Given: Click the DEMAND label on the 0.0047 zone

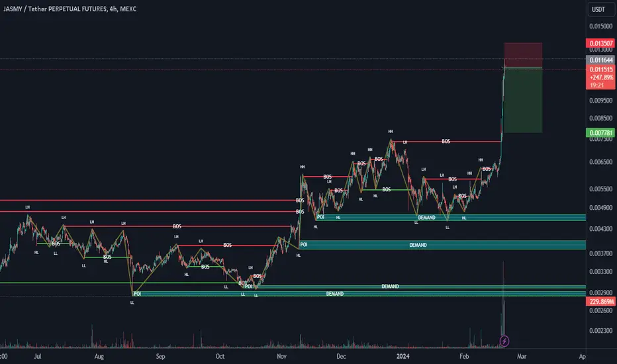Looking at the screenshot, I should [426, 217].
